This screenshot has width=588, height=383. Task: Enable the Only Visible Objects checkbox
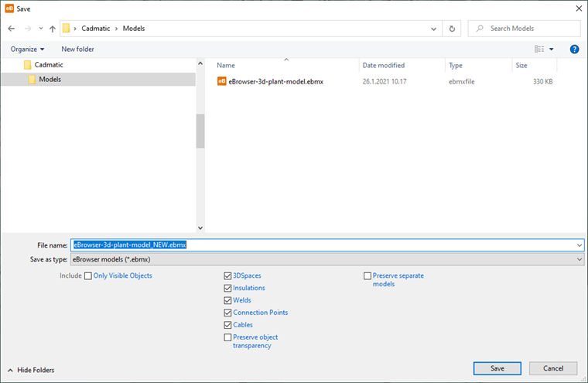[88, 275]
